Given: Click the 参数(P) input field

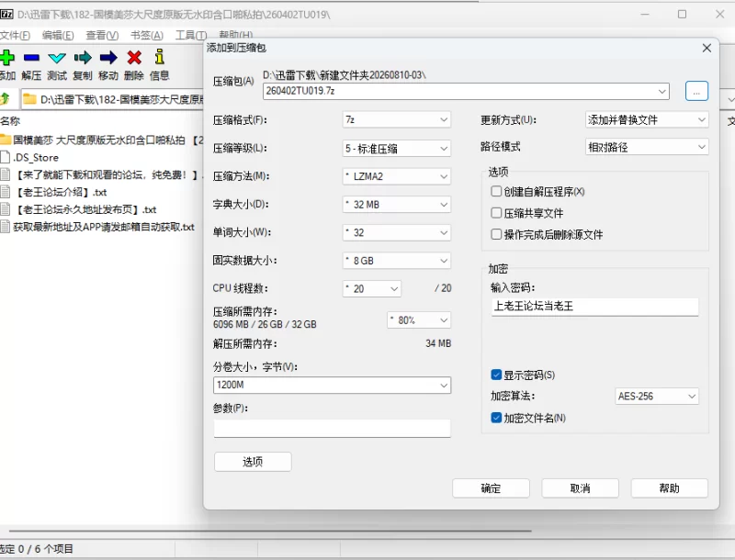Looking at the screenshot, I should point(332,428).
